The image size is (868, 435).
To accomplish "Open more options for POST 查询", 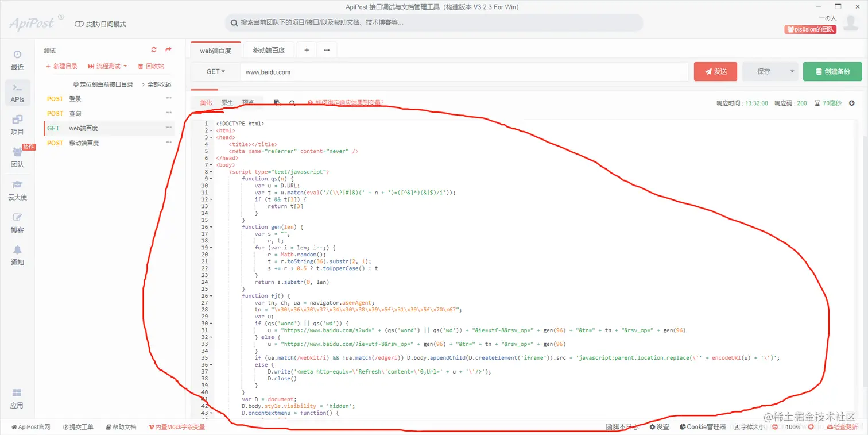I will (x=169, y=113).
